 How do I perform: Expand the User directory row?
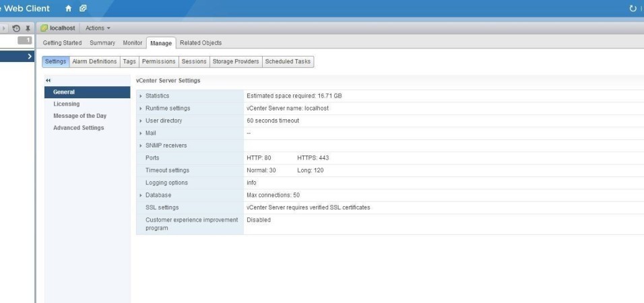(x=141, y=121)
